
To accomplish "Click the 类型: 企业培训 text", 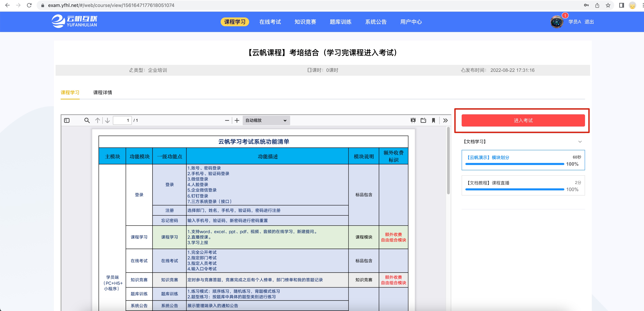I will (x=148, y=70).
